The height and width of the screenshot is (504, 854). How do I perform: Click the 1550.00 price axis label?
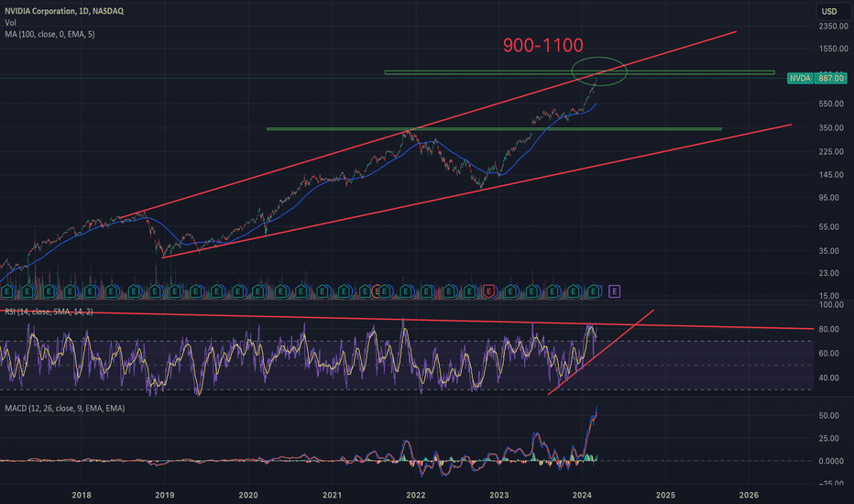point(833,49)
